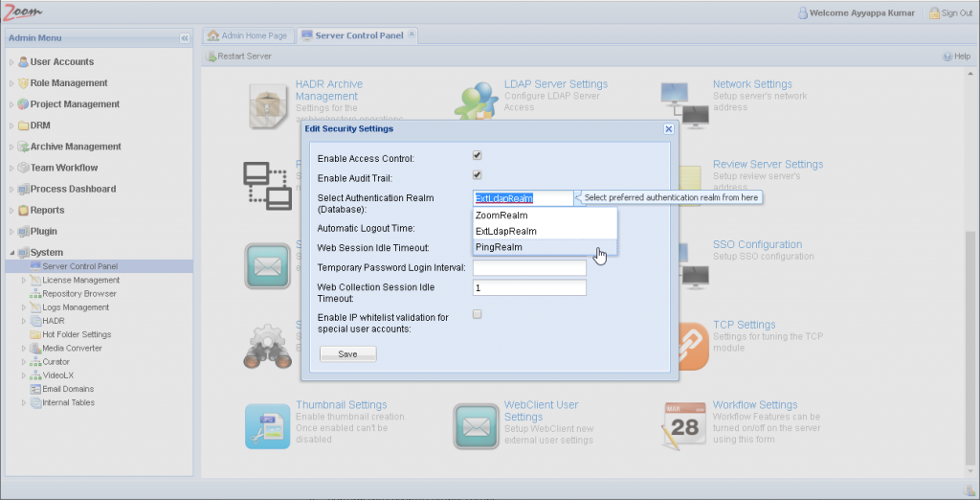The height and width of the screenshot is (500, 980).
Task: Click the User Accounts person icon
Action: click(23, 62)
